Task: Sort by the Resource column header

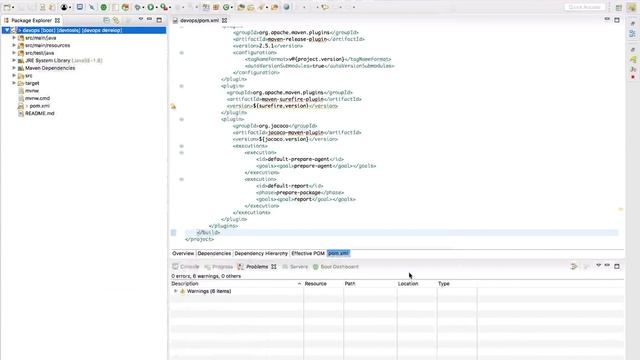Action: coord(324,284)
